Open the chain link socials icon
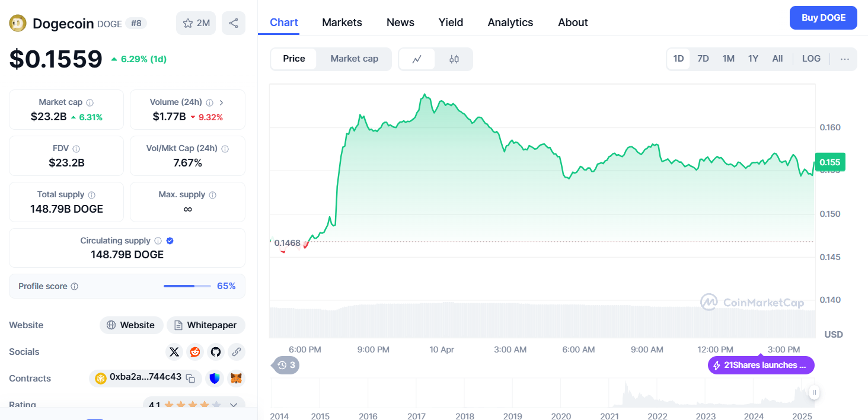This screenshot has height=420, width=868. 237,352
